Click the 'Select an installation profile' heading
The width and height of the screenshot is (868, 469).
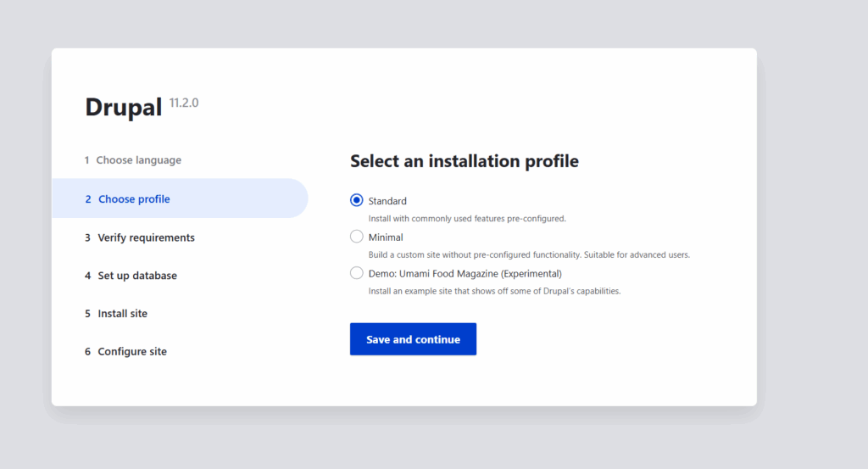click(x=465, y=161)
